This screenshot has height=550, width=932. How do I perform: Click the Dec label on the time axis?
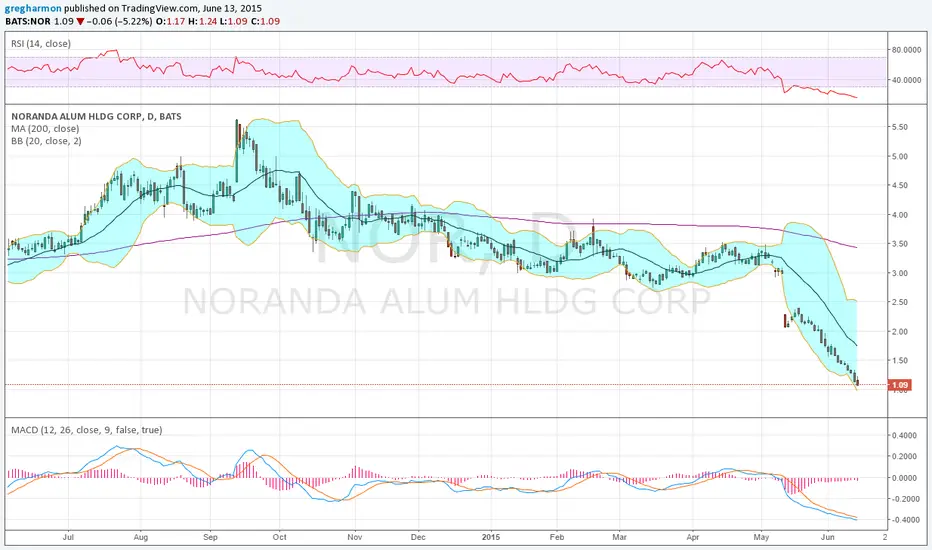tap(418, 537)
